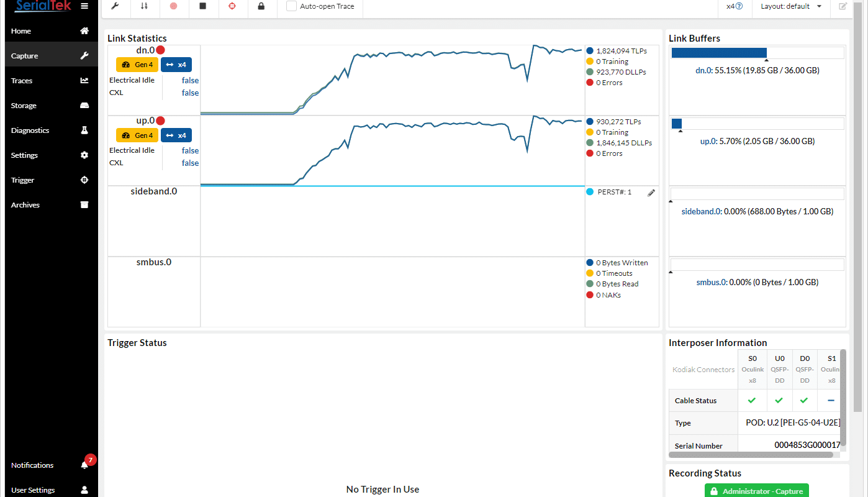Image resolution: width=868 pixels, height=497 pixels.
Task: Click the Interposer Information vertical scrollbar
Action: (x=843, y=398)
